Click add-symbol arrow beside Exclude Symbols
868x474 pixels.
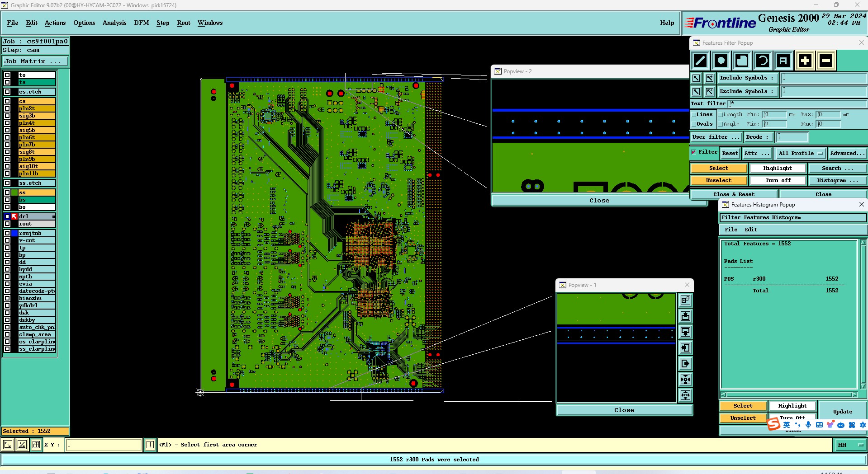(x=710, y=92)
